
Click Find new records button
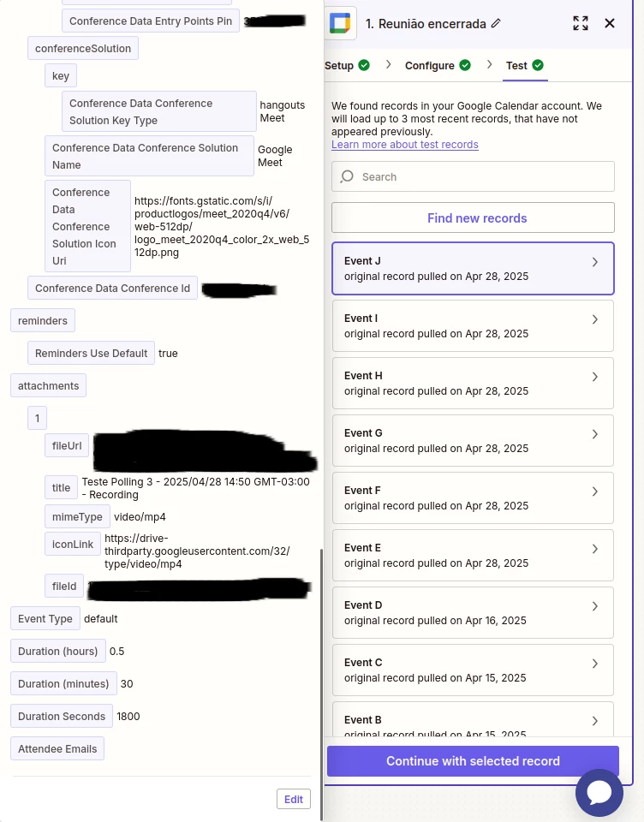(x=473, y=217)
